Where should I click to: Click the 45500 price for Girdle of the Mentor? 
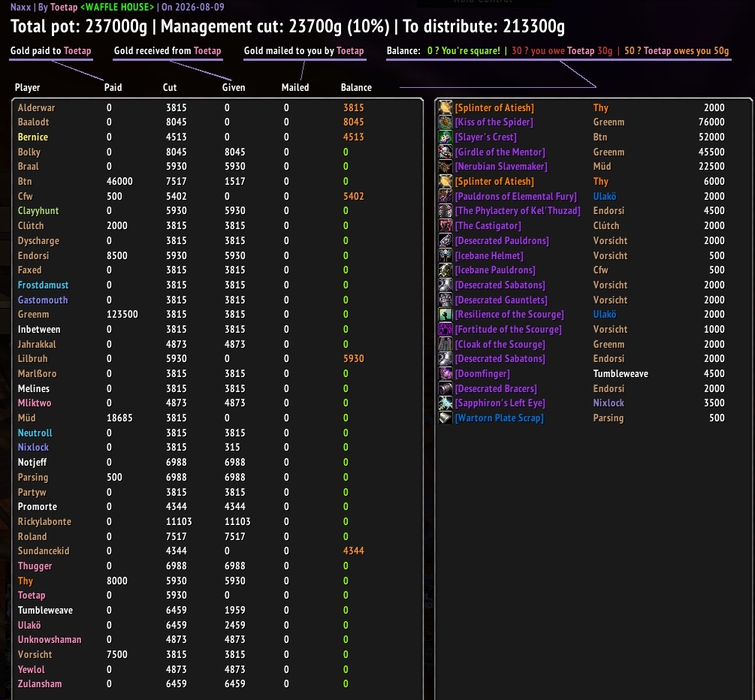tap(711, 152)
